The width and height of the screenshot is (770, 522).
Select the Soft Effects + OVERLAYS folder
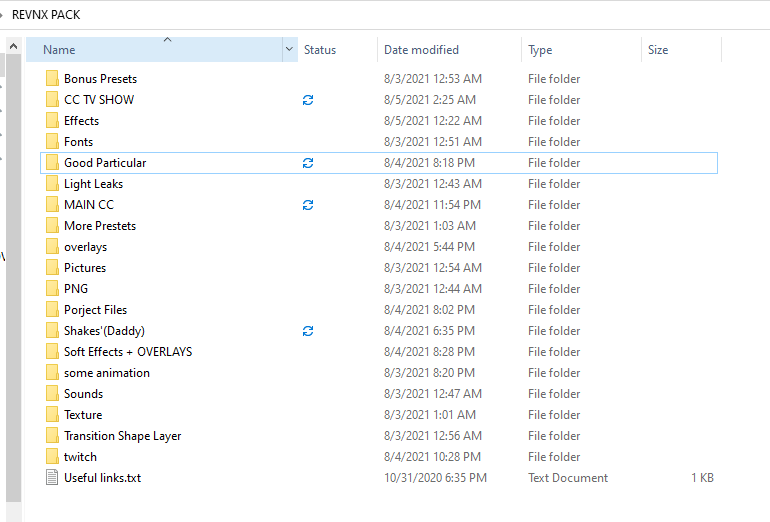[379, 352]
